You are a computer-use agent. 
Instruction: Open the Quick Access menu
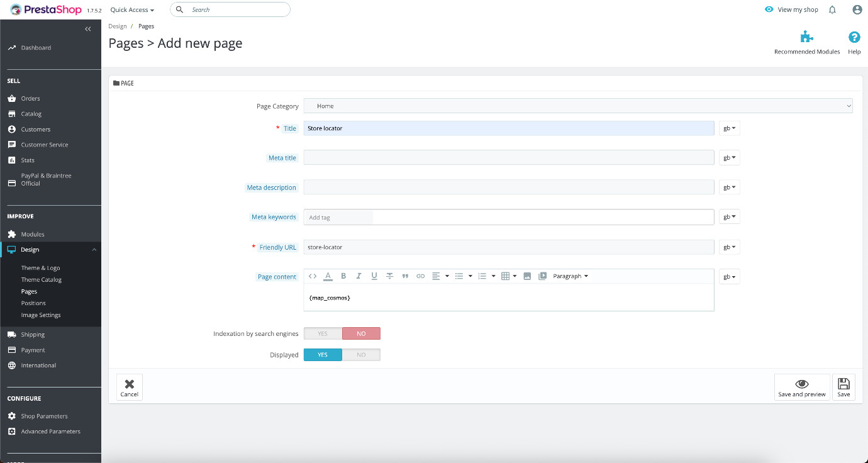coord(131,9)
